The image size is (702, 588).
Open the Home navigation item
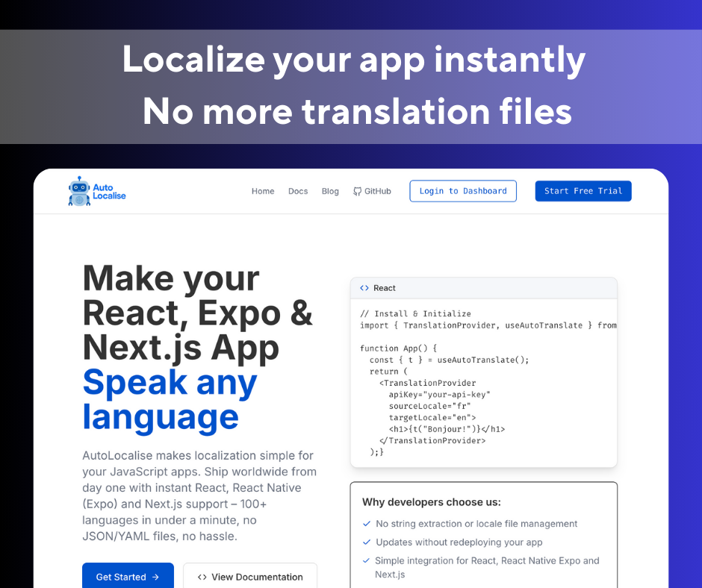263,191
